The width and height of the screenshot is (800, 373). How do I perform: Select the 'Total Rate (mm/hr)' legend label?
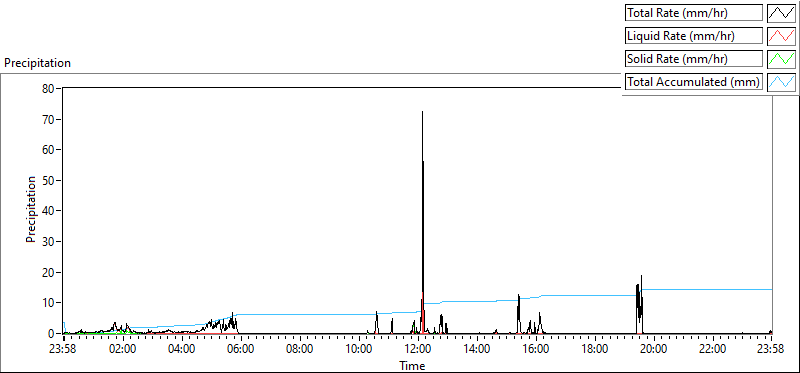click(694, 13)
